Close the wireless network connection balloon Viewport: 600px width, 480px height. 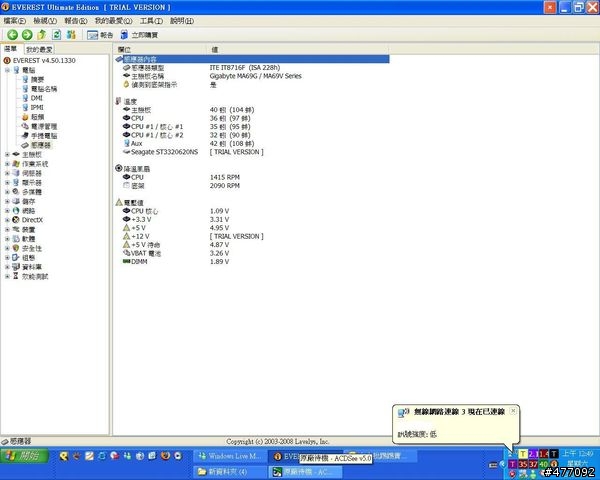(x=513, y=411)
